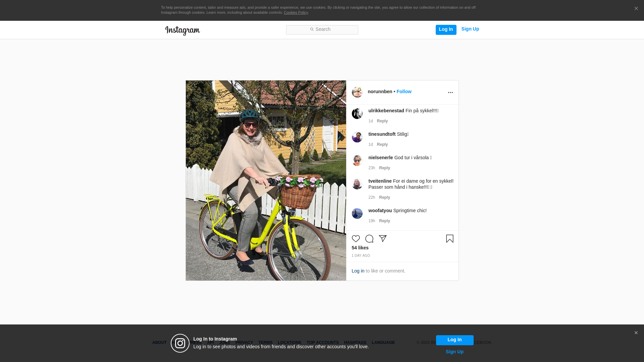Dismiss the cookie notice banner
The height and width of the screenshot is (362, 644).
(636, 8)
